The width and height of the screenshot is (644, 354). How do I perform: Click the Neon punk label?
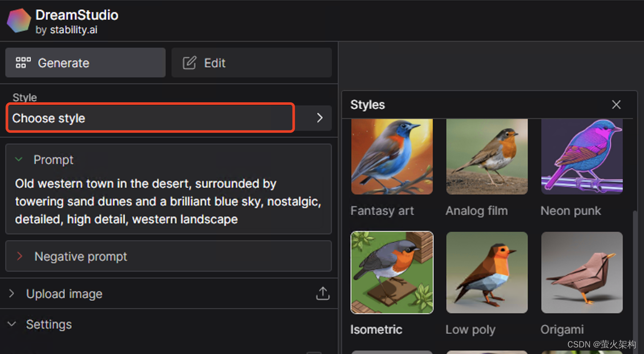point(571,211)
